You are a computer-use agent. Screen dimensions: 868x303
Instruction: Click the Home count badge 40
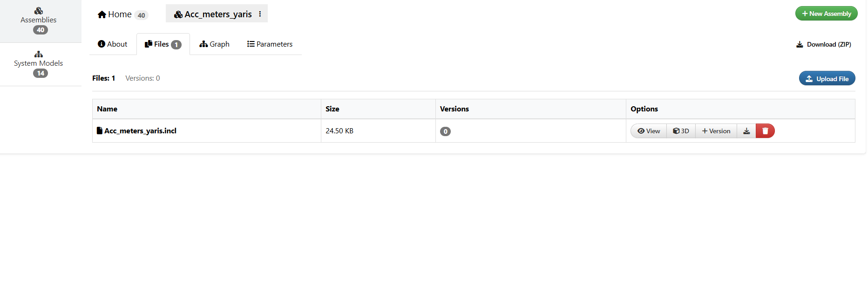click(141, 15)
